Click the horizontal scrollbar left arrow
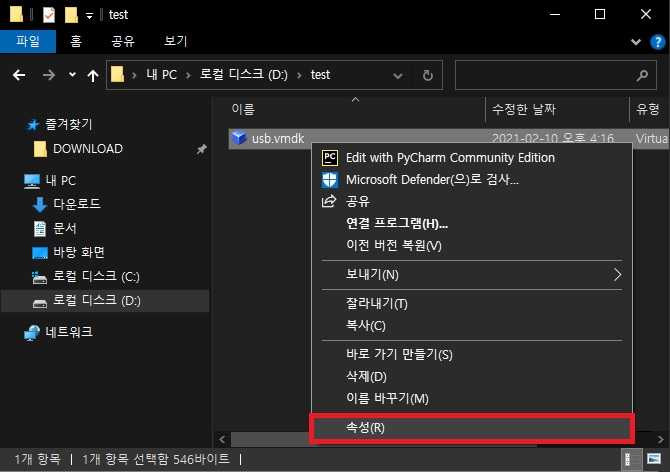This screenshot has width=670, height=472. point(222,439)
